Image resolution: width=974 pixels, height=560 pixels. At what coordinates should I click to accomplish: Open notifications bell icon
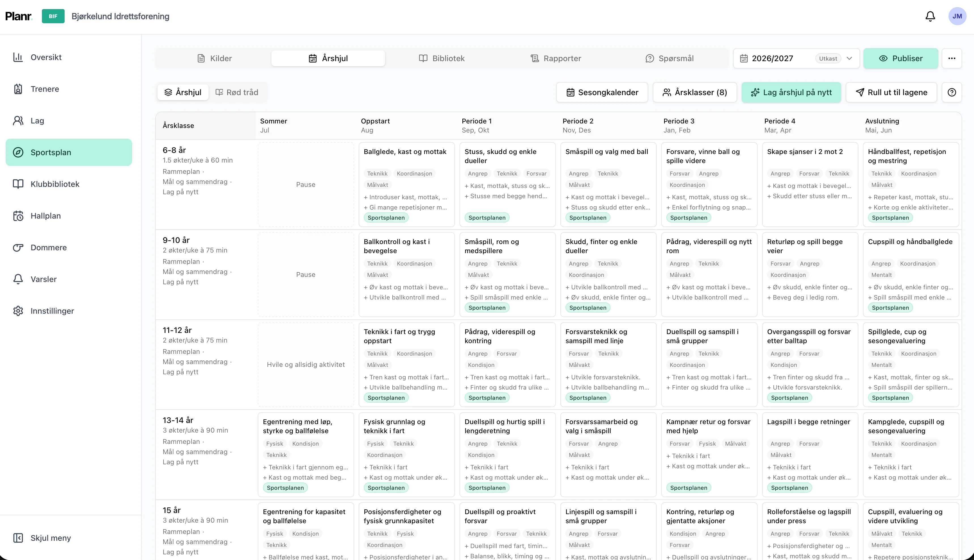tap(930, 16)
